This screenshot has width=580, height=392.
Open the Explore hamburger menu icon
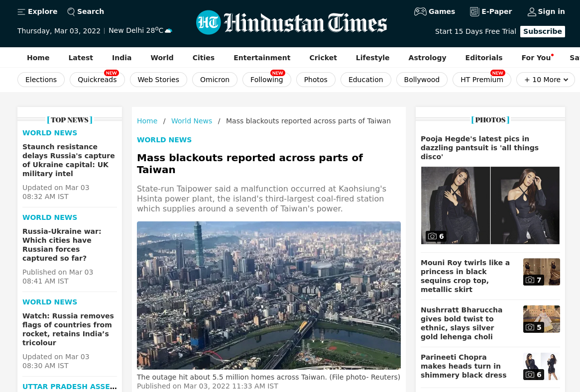[21, 12]
